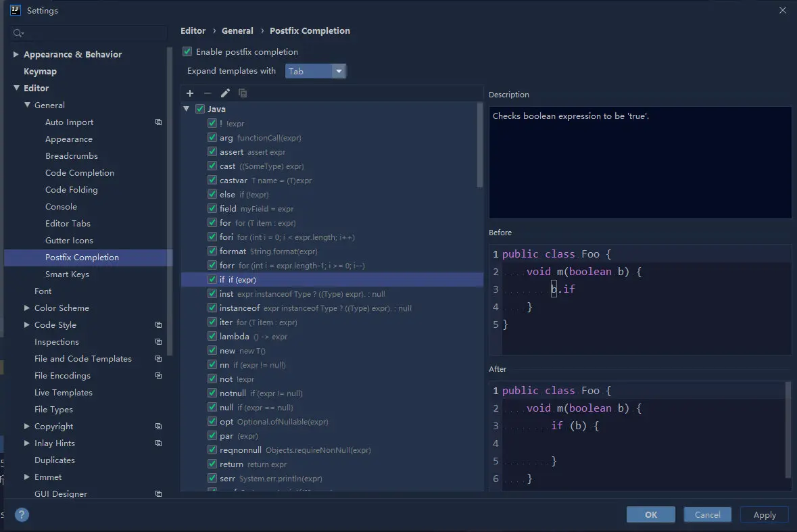
Task: Open help via question mark icon
Action: [x=22, y=514]
